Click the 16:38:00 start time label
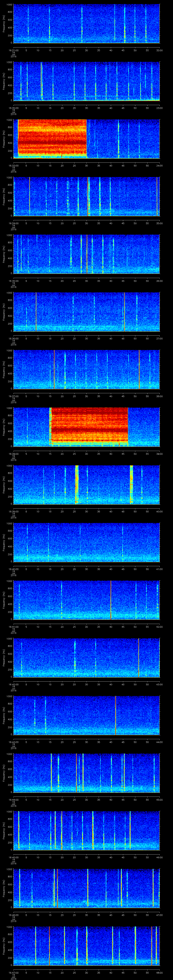This screenshot has width=173, height=980. click(x=14, y=454)
